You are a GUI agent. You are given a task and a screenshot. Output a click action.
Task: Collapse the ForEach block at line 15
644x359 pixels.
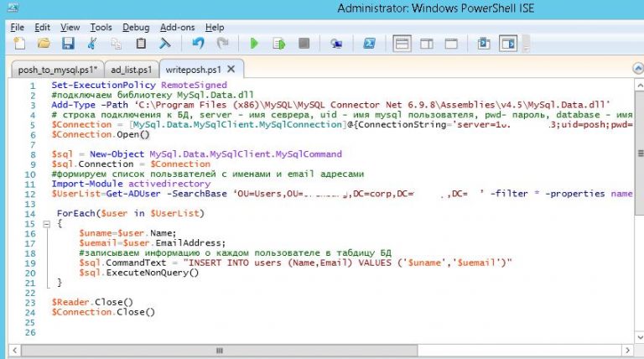click(x=46, y=224)
